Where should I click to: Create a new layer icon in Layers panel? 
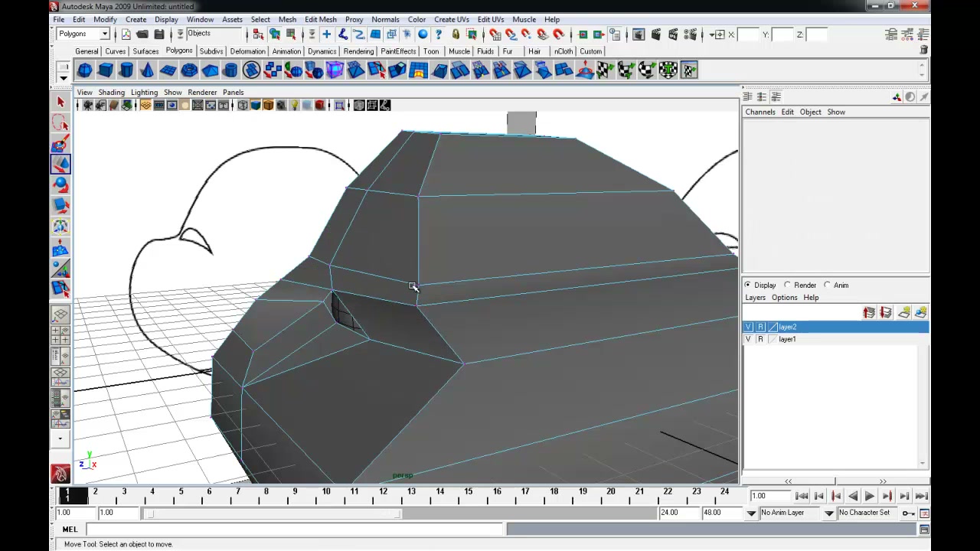(x=904, y=312)
